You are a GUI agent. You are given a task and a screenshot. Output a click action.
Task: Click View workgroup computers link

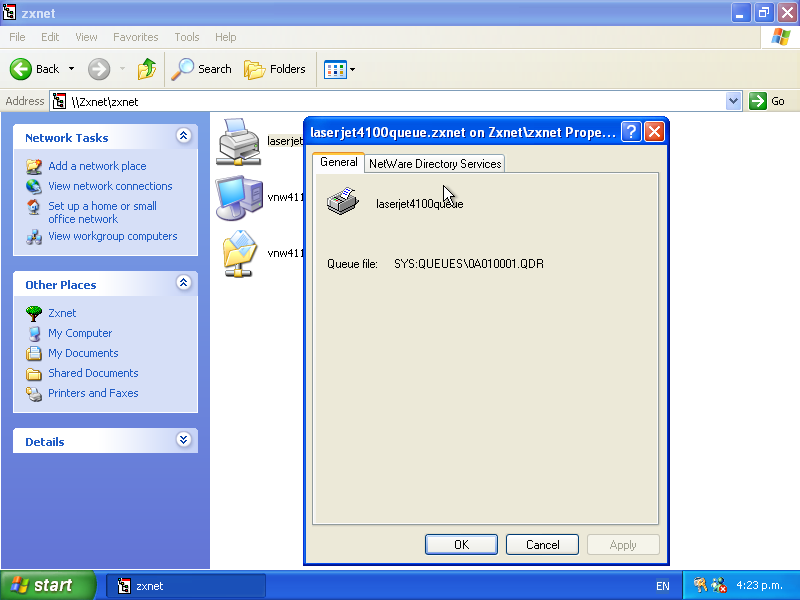point(113,236)
